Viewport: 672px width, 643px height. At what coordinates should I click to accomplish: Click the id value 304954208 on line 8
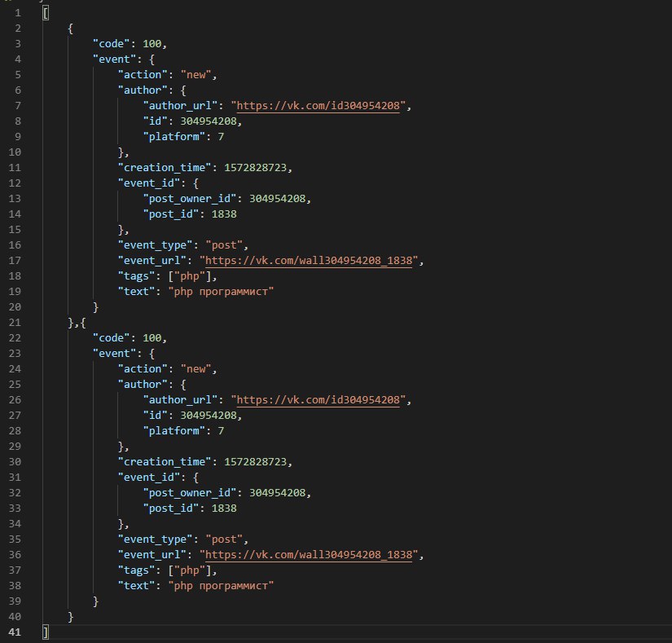click(x=209, y=121)
